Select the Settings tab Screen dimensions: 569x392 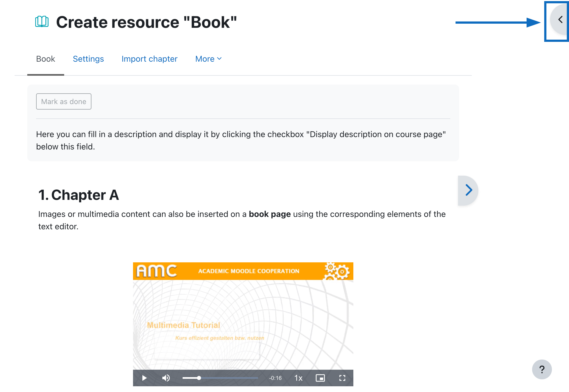pyautogui.click(x=89, y=59)
